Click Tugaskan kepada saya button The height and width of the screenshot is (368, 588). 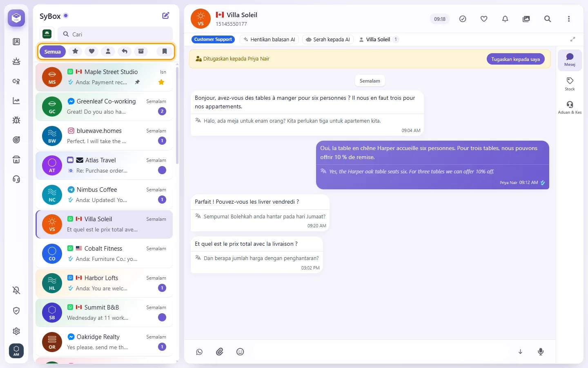tap(515, 59)
